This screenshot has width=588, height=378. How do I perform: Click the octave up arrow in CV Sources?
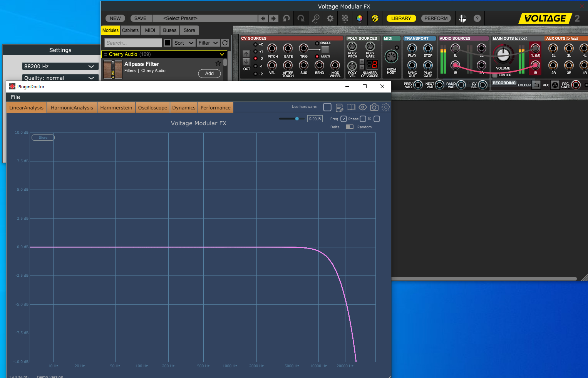(x=246, y=54)
